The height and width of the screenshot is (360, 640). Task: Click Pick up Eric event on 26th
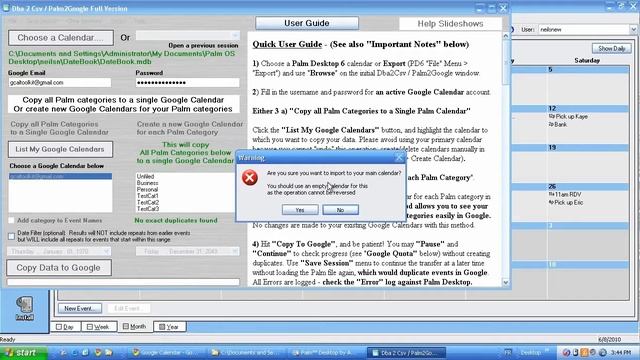coord(566,202)
